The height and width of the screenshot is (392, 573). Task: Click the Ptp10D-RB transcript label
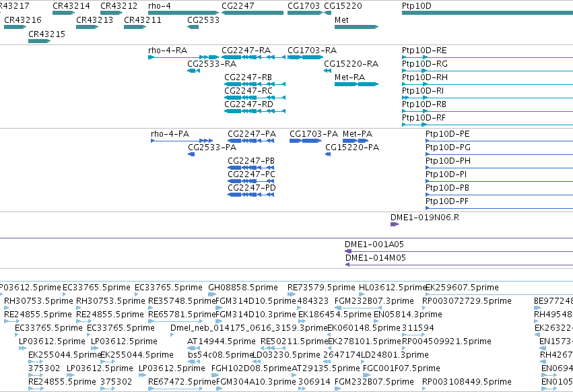tap(424, 104)
